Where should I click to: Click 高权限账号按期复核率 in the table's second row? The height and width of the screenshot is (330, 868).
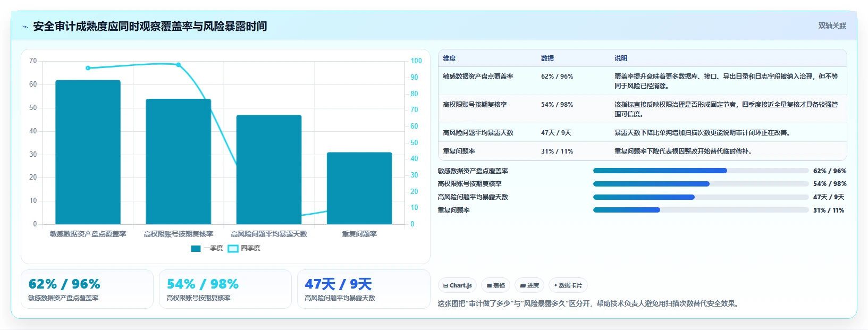point(475,105)
